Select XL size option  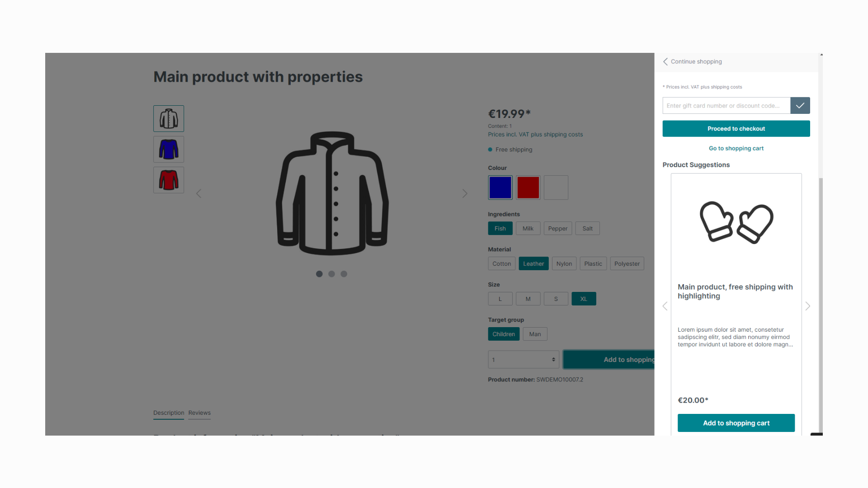tap(583, 299)
